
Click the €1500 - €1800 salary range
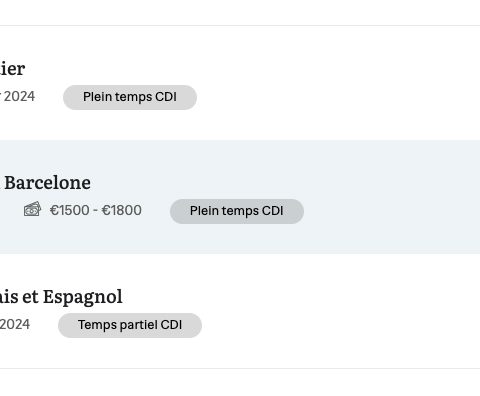tap(96, 210)
